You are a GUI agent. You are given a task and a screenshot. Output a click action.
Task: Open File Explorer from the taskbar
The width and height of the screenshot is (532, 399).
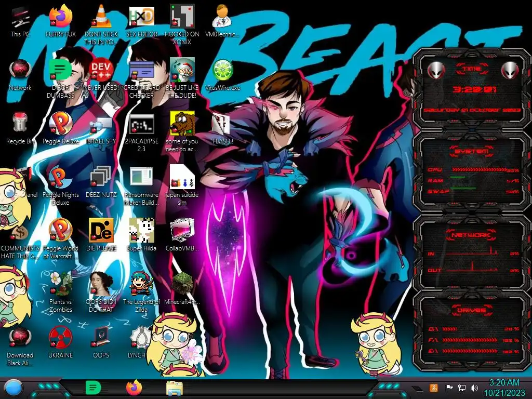tap(175, 388)
